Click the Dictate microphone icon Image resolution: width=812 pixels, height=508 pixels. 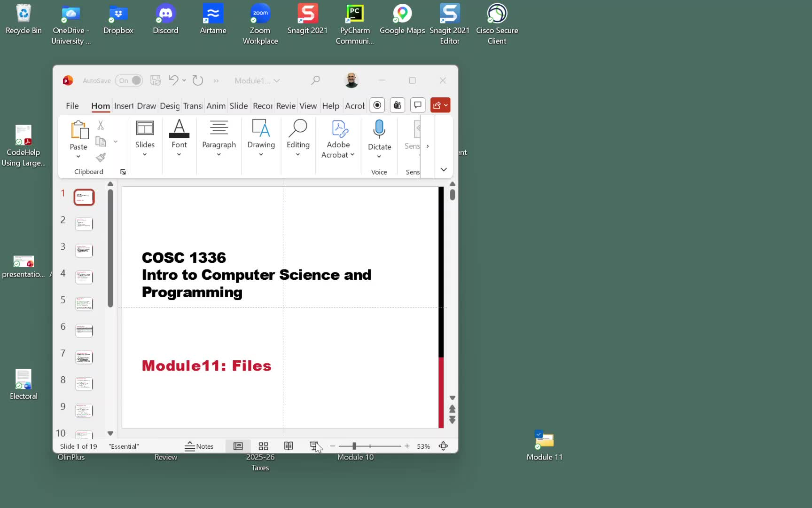(379, 128)
